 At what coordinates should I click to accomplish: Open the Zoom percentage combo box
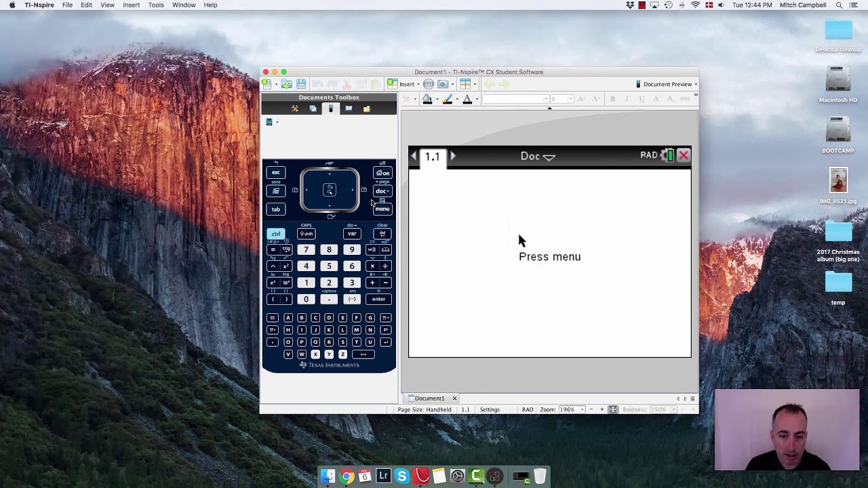click(572, 409)
